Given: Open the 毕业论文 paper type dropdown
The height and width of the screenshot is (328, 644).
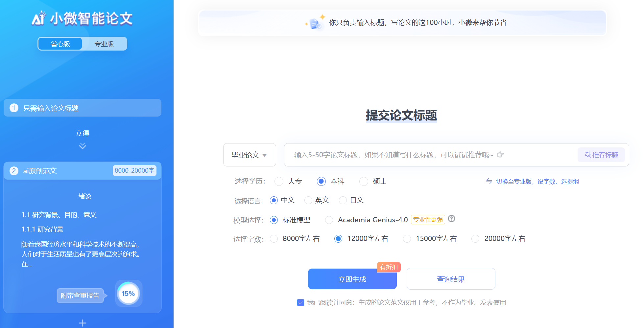Looking at the screenshot, I should coord(249,155).
